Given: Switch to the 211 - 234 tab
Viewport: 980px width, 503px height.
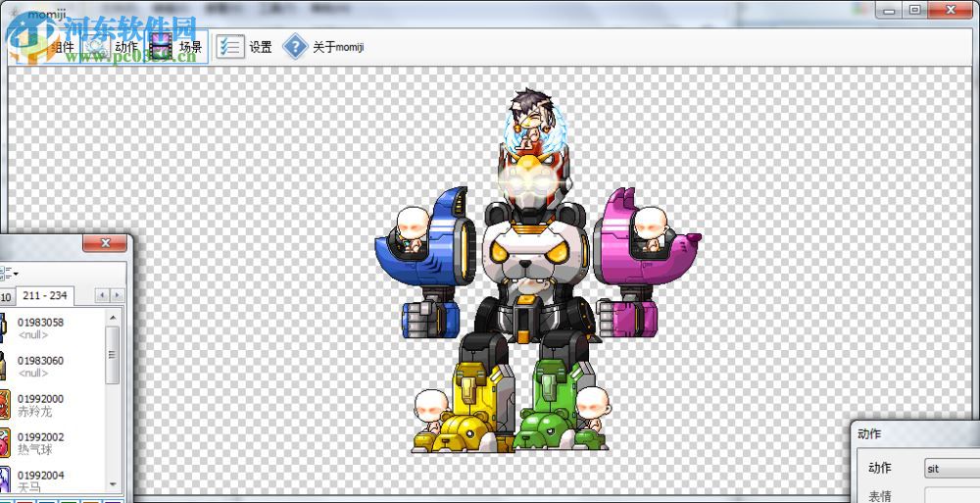Looking at the screenshot, I should click(x=45, y=295).
